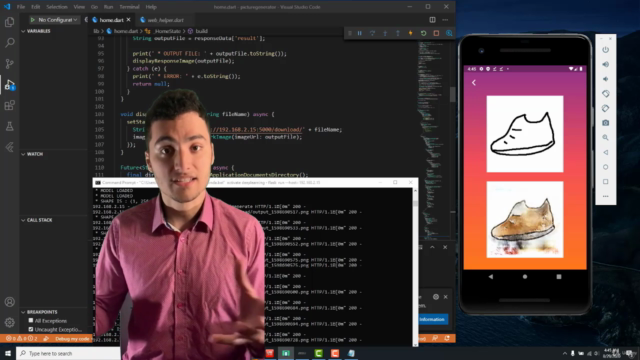640x360 pixels.
Task: Open the Help menu
Action: click(151, 7)
